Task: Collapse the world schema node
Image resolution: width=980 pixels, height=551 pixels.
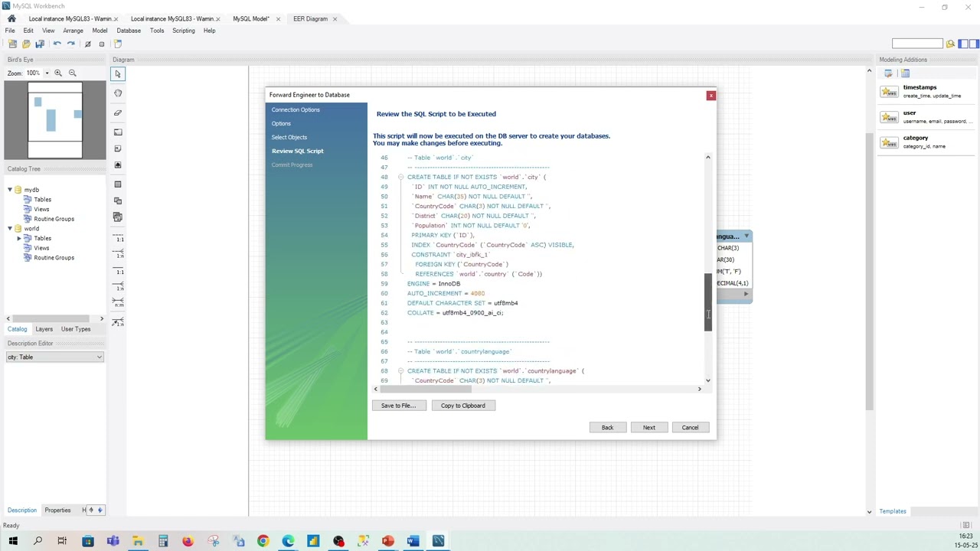Action: click(x=10, y=229)
